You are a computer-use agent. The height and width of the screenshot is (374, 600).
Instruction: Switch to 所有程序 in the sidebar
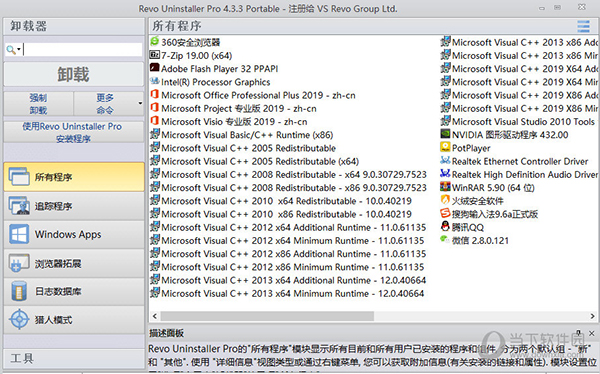[x=74, y=177]
